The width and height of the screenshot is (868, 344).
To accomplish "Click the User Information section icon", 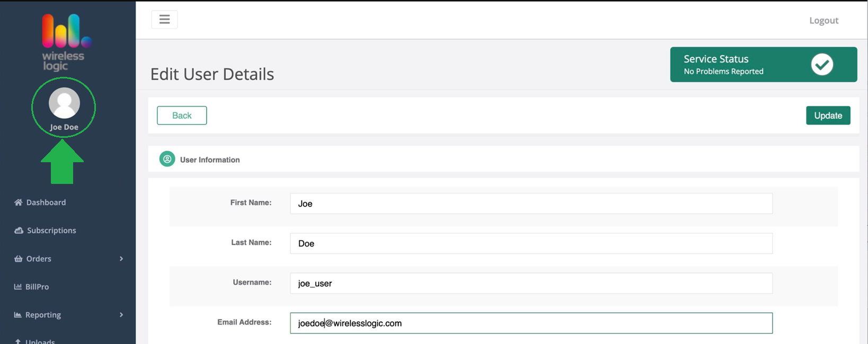I will coord(167,159).
